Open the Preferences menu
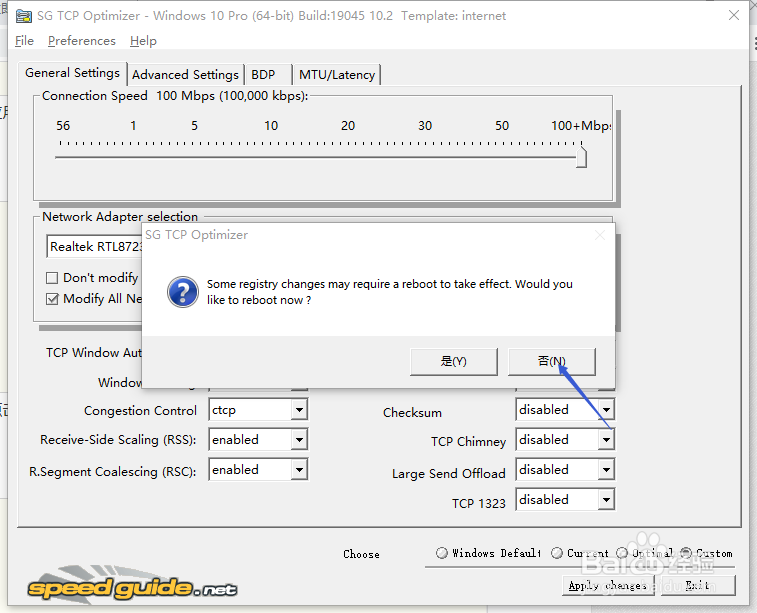Screen dimensions: 757x613 [82, 41]
